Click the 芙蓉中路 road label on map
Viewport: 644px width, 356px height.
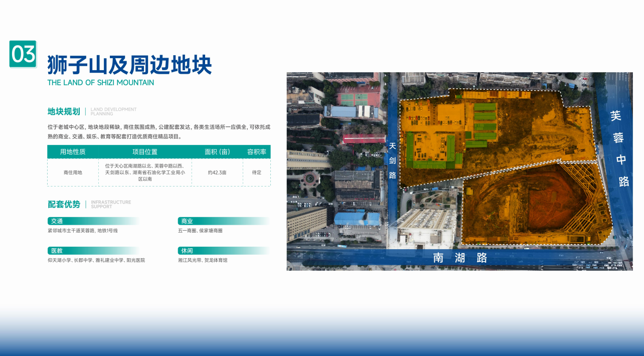pos(619,148)
